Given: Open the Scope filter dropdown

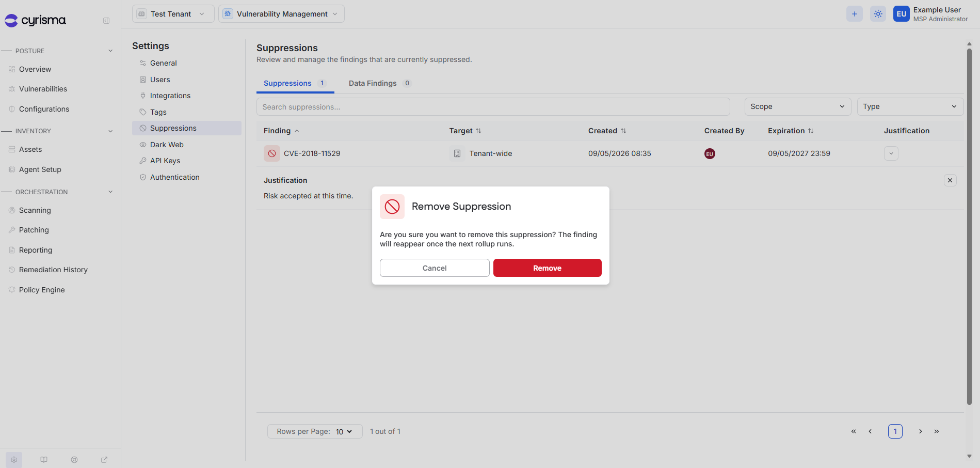Looking at the screenshot, I should point(798,106).
